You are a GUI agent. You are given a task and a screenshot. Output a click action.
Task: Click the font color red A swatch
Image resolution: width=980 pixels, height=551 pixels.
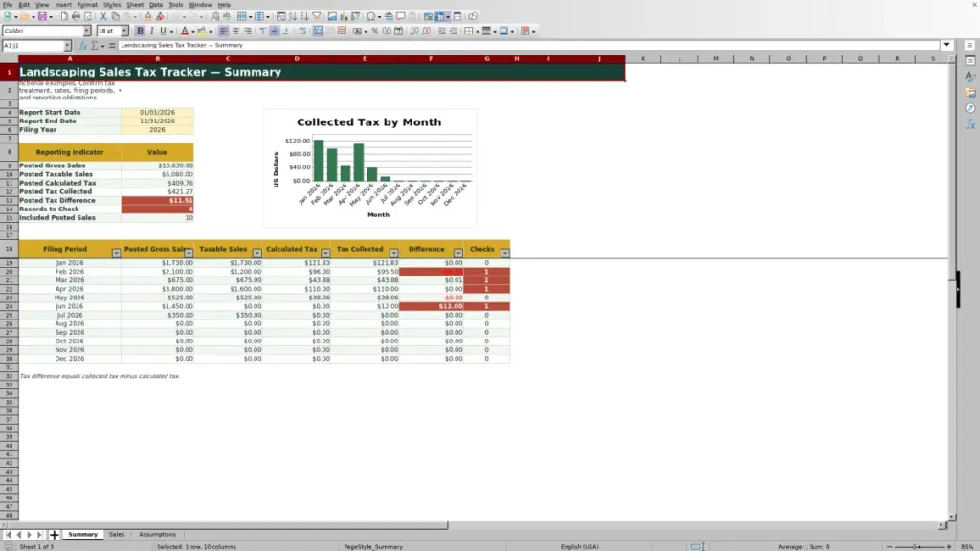click(x=185, y=32)
